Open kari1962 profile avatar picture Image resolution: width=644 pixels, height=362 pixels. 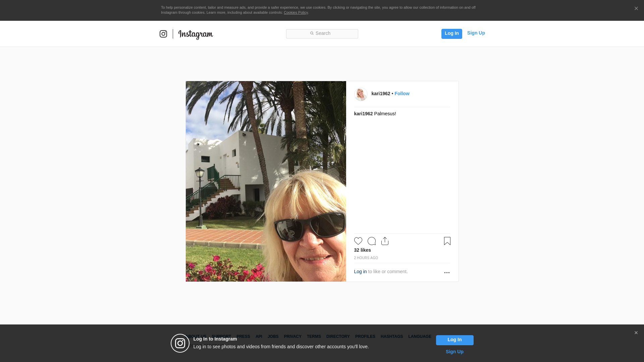click(x=361, y=94)
